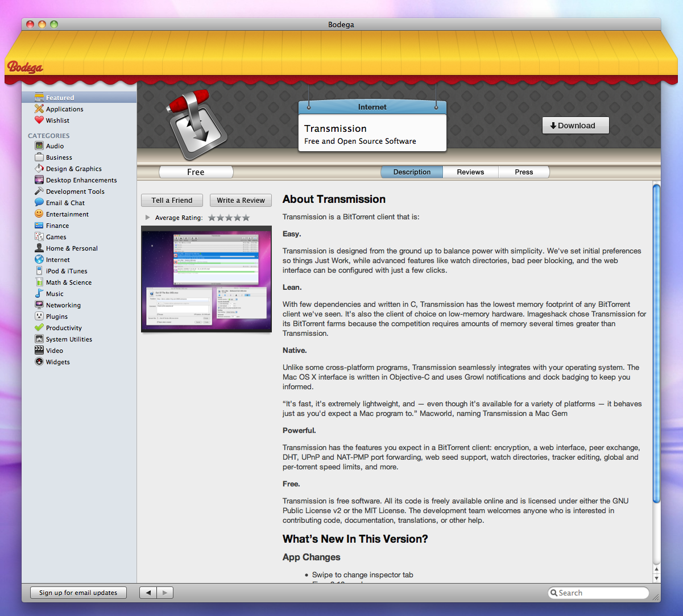Click the Transmission app icon
This screenshot has width=683, height=616.
[x=197, y=125]
